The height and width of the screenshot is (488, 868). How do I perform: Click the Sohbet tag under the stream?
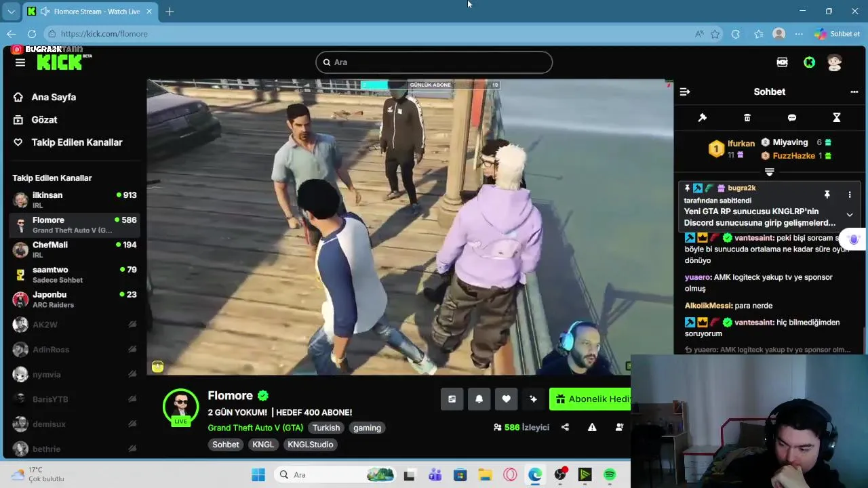(x=226, y=445)
